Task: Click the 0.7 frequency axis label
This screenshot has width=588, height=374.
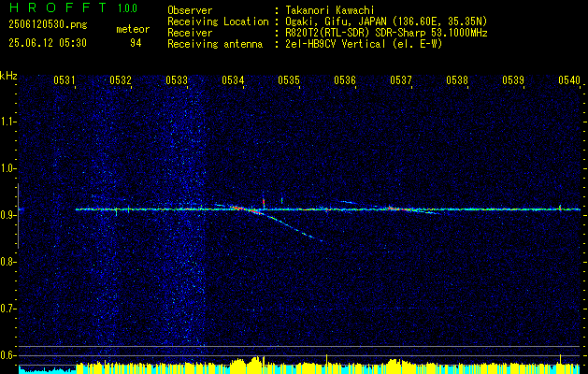Action: tap(7, 309)
